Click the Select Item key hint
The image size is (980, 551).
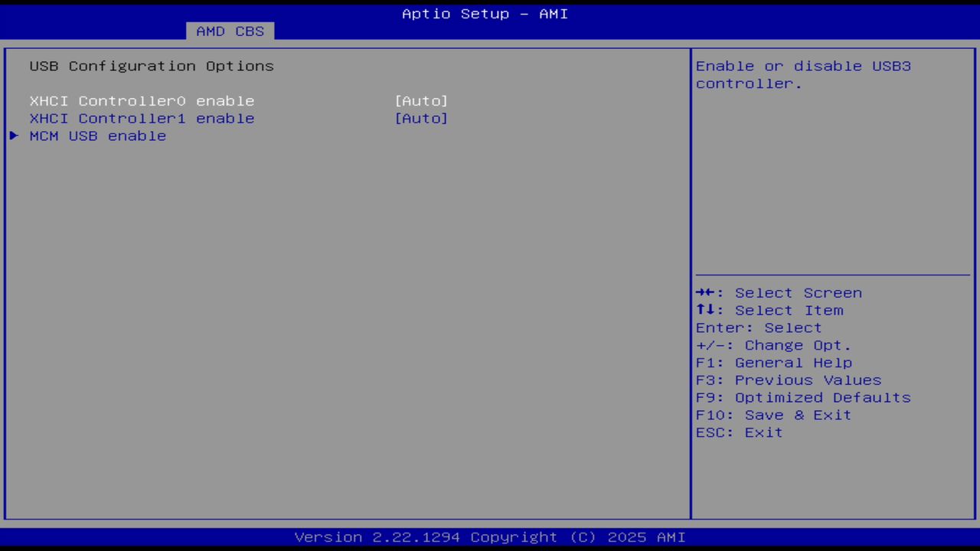coord(769,311)
